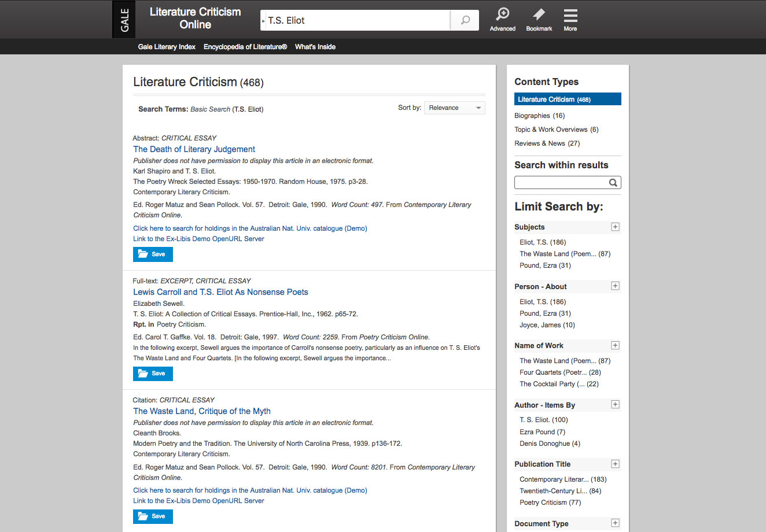Viewport: 766px width, 532px height.
Task: Open What's Inside menu item
Action: click(x=315, y=47)
